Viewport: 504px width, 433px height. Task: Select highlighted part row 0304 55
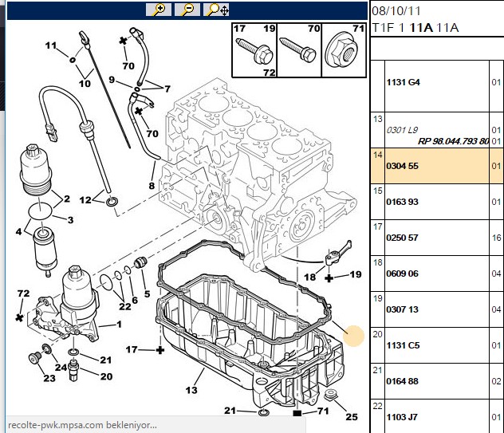436,166
